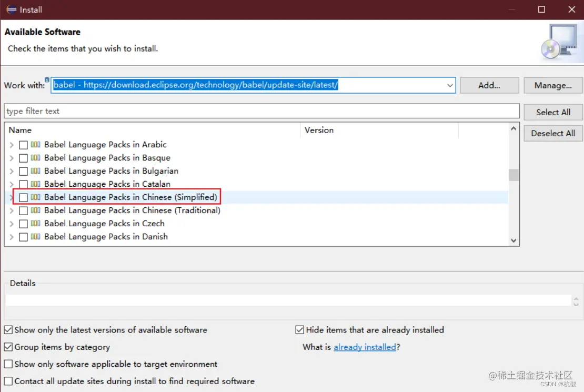
Task: Click the Basque language pack category icon
Action: pyautogui.click(x=35, y=158)
